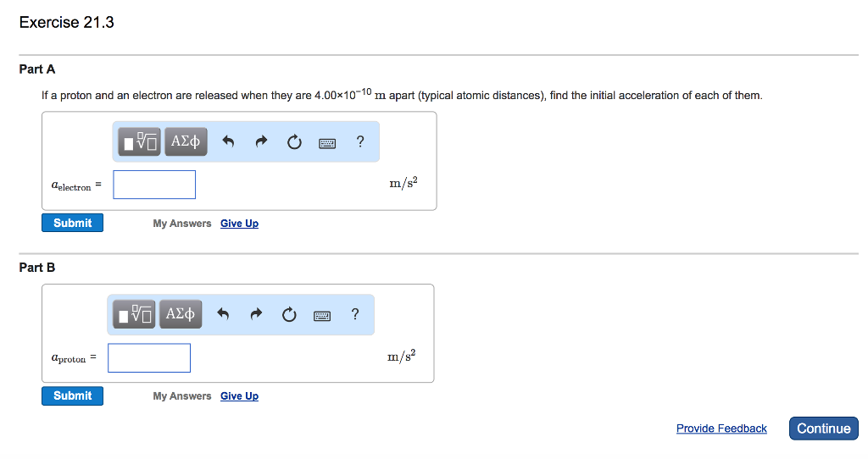Open the Greek symbols menu in Part A
The height and width of the screenshot is (459, 868).
pos(185,142)
